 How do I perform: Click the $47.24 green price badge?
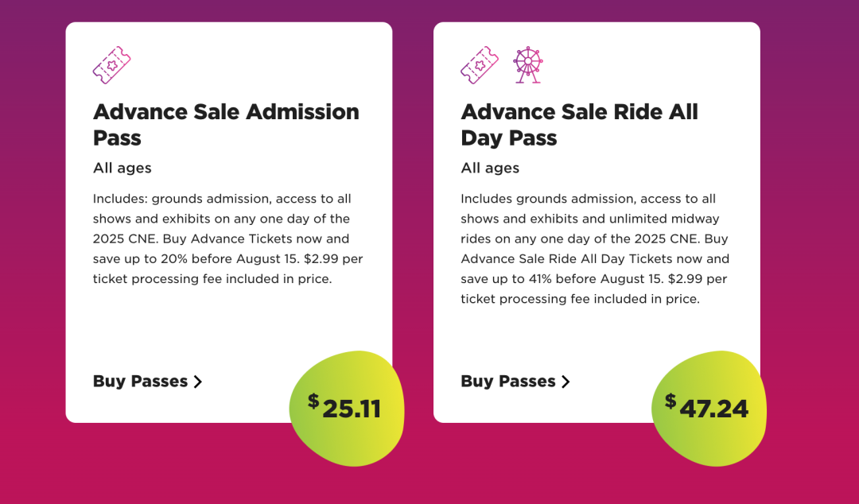[x=709, y=409]
